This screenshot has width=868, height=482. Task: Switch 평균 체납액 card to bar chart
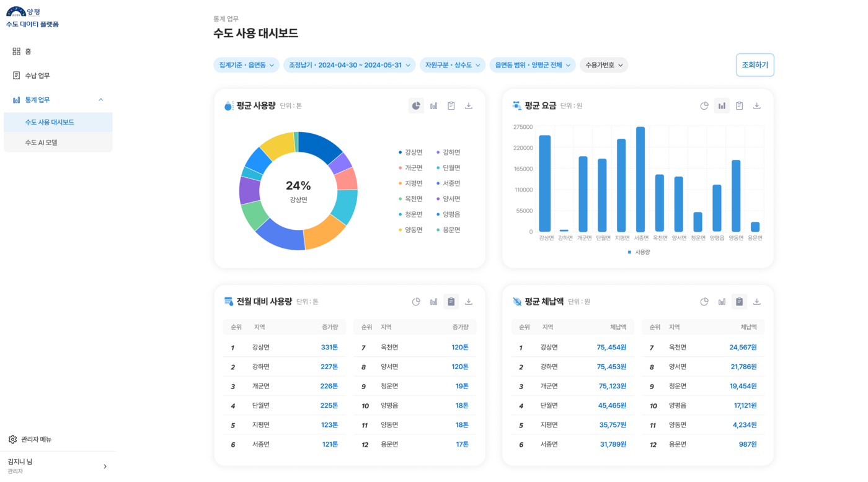pos(722,302)
